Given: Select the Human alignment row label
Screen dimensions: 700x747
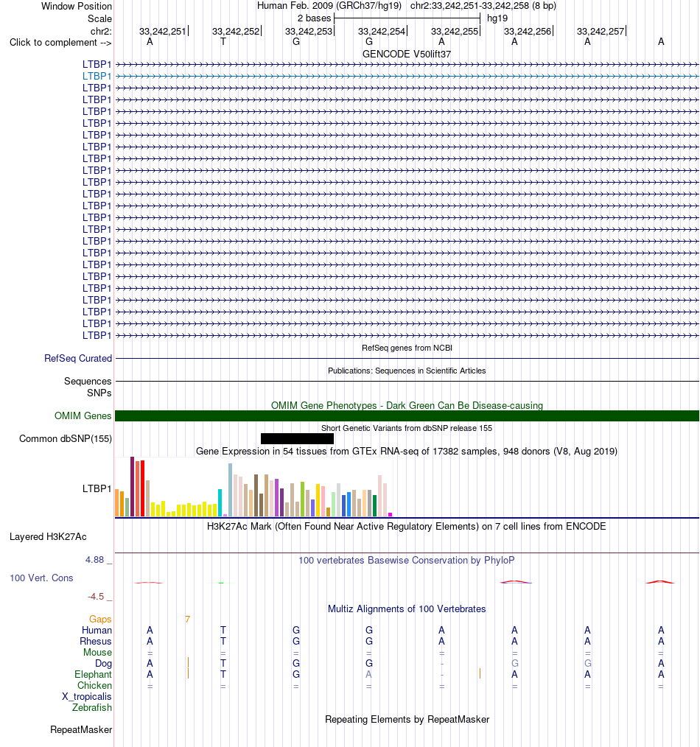Looking at the screenshot, I should point(97,631).
